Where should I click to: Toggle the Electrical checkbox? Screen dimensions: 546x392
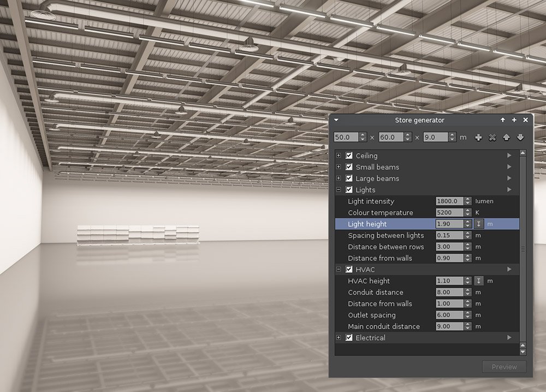coord(349,338)
